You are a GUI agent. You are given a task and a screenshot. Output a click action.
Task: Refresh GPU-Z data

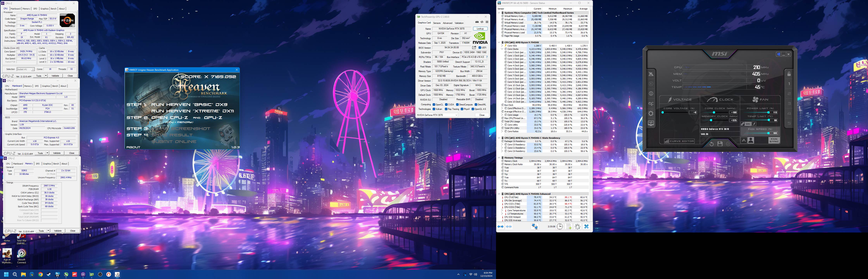[482, 22]
